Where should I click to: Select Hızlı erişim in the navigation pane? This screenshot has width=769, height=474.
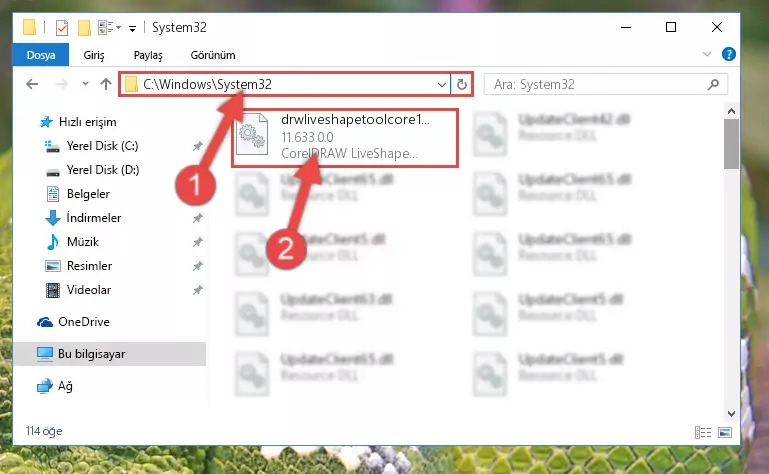[88, 122]
